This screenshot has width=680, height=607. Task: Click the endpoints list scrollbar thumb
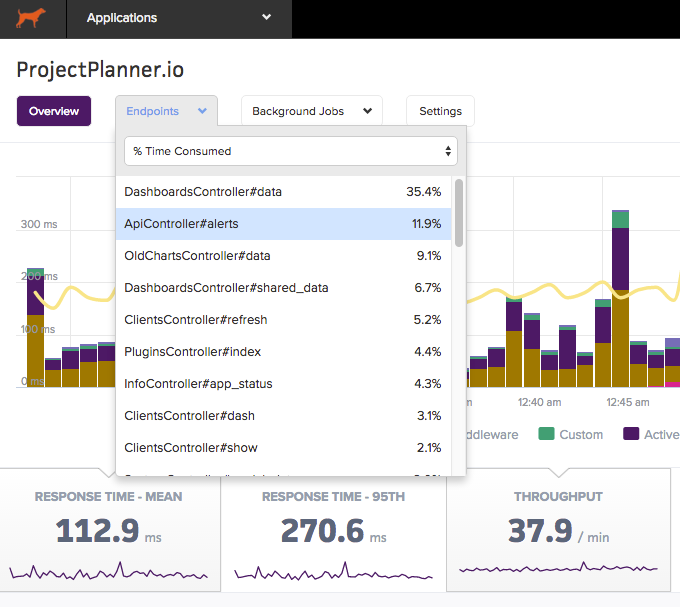(459, 213)
